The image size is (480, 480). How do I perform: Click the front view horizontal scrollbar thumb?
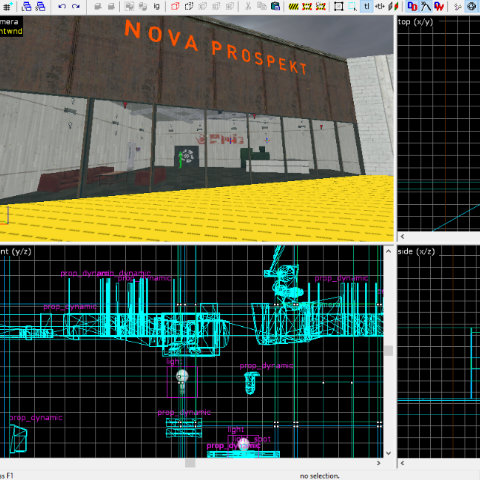click(x=190, y=463)
